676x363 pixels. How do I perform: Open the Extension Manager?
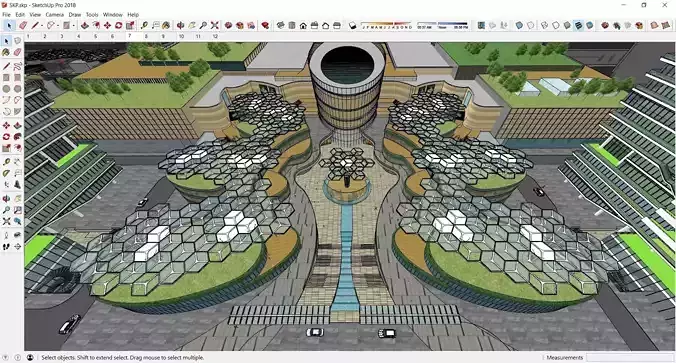pos(265,25)
